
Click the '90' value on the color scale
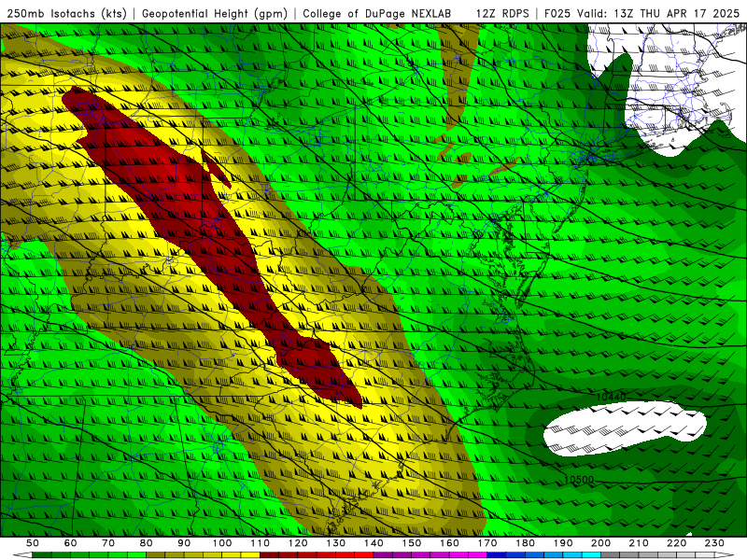(184, 543)
